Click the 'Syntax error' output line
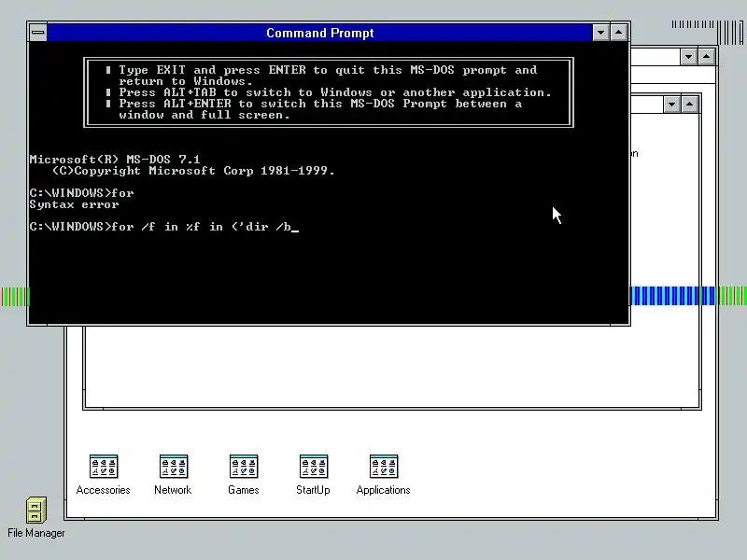The height and width of the screenshot is (560, 747). tap(74, 204)
